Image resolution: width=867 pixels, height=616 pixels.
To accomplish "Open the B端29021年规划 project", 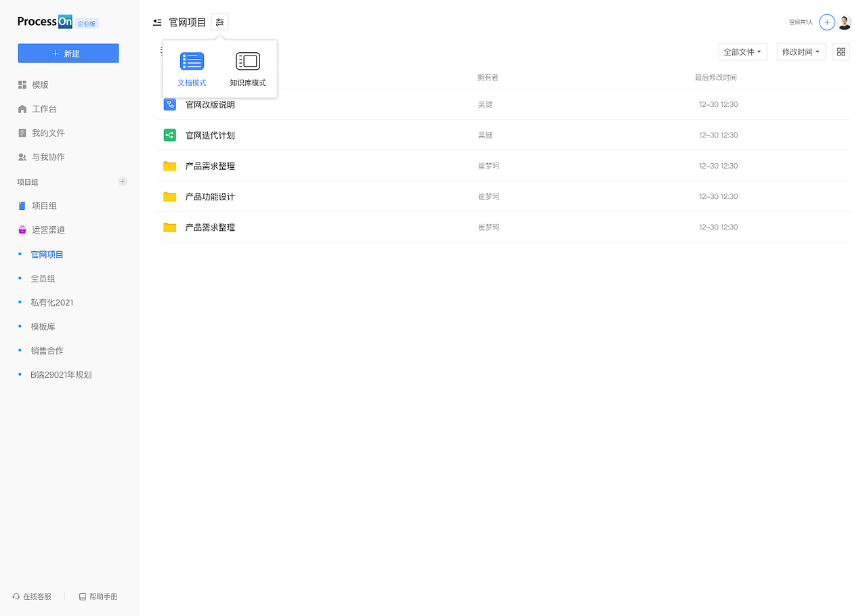I will [x=61, y=374].
